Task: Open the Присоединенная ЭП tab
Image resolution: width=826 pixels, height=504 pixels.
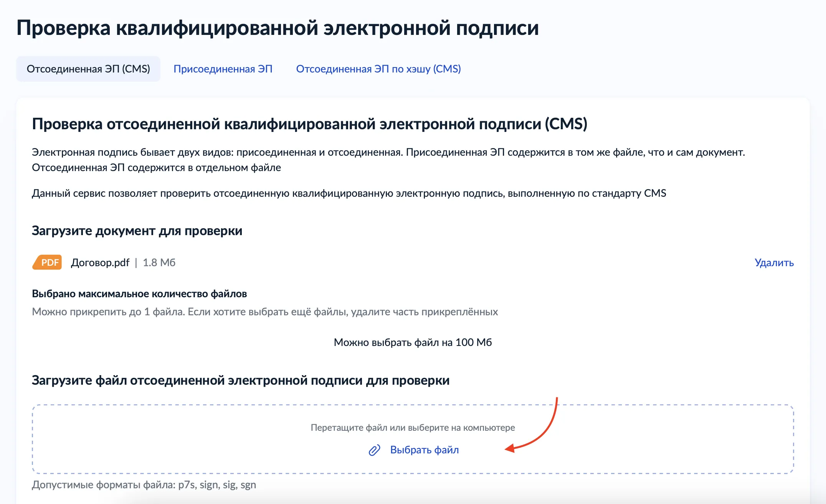Action: [x=223, y=69]
